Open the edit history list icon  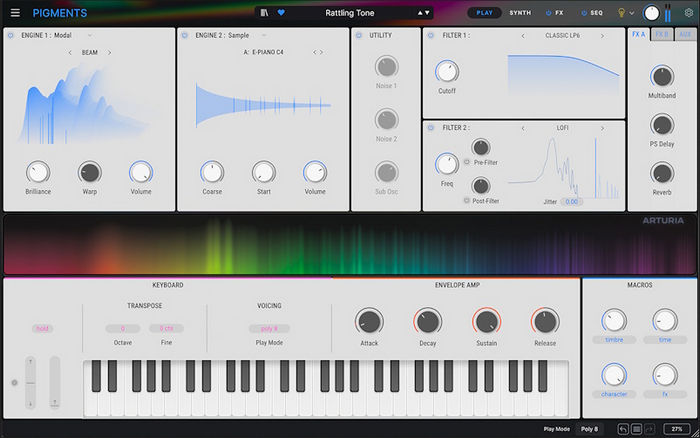click(x=637, y=429)
